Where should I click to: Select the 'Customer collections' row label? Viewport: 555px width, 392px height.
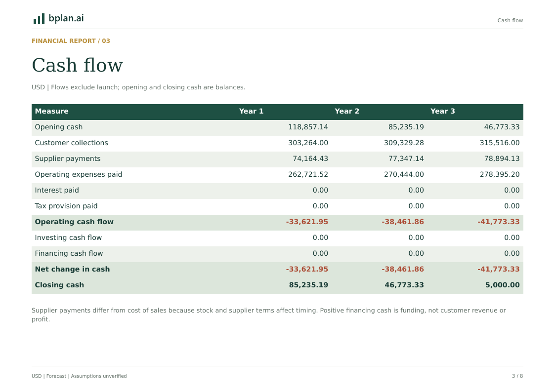72,143
